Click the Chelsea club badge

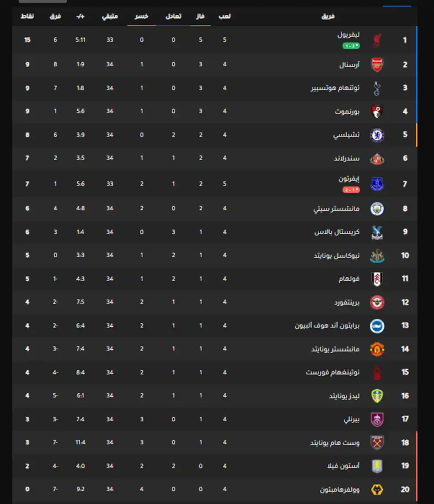click(377, 135)
